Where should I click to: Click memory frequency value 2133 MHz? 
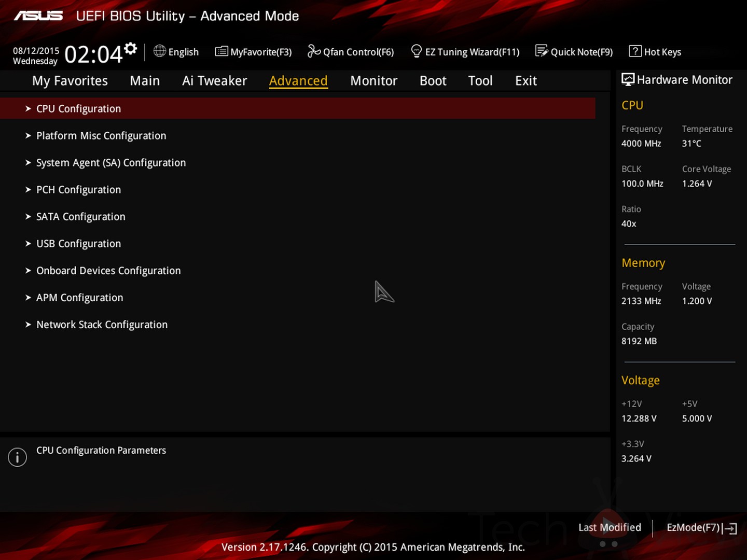coord(641,301)
